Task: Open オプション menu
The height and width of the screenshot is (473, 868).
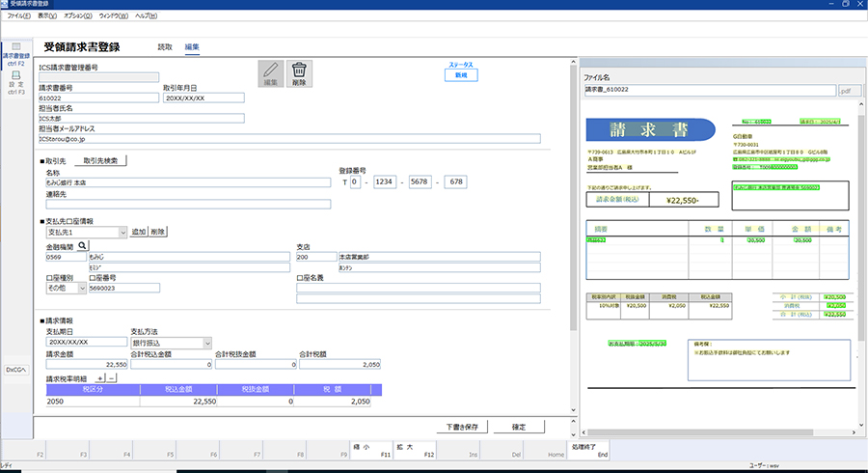Action: (x=77, y=15)
